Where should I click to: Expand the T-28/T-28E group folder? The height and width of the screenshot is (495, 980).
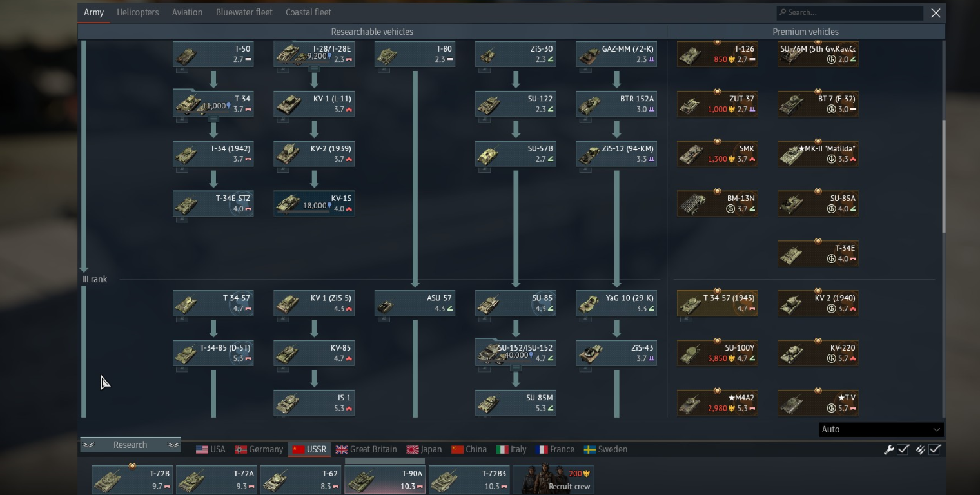(x=314, y=69)
